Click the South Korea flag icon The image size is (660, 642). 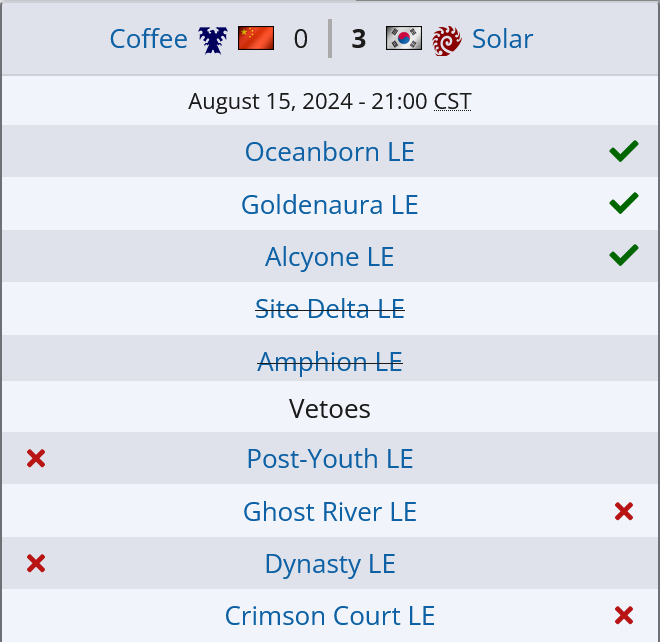(403, 39)
